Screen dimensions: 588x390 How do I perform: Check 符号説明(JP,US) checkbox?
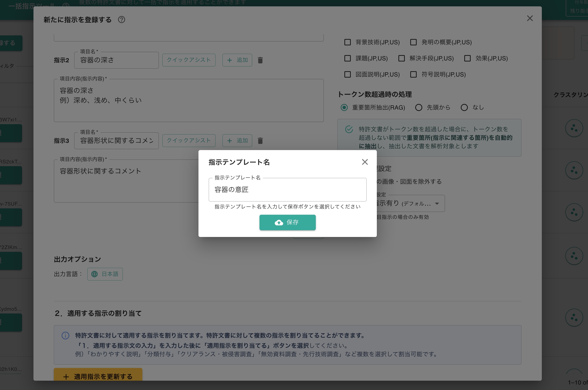(x=413, y=75)
